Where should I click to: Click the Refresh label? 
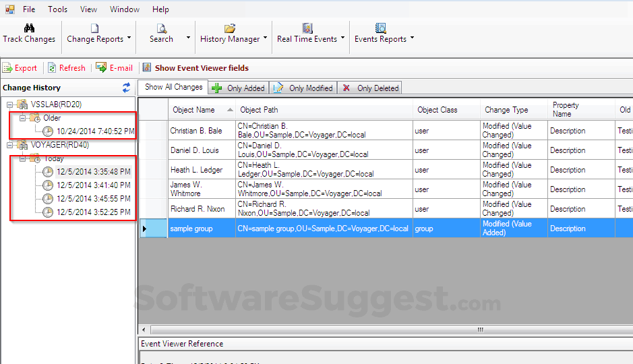click(x=72, y=68)
